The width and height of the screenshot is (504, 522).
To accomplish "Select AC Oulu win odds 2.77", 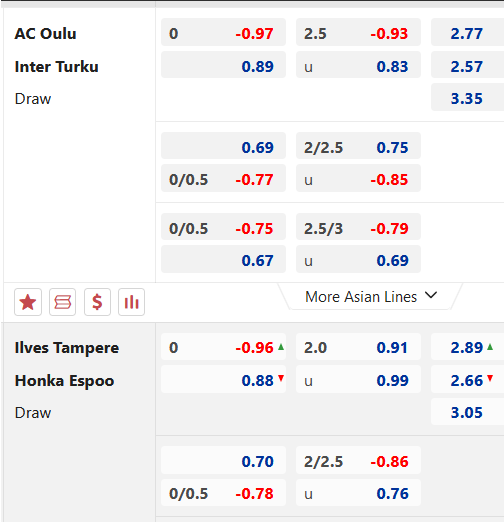I will (467, 33).
